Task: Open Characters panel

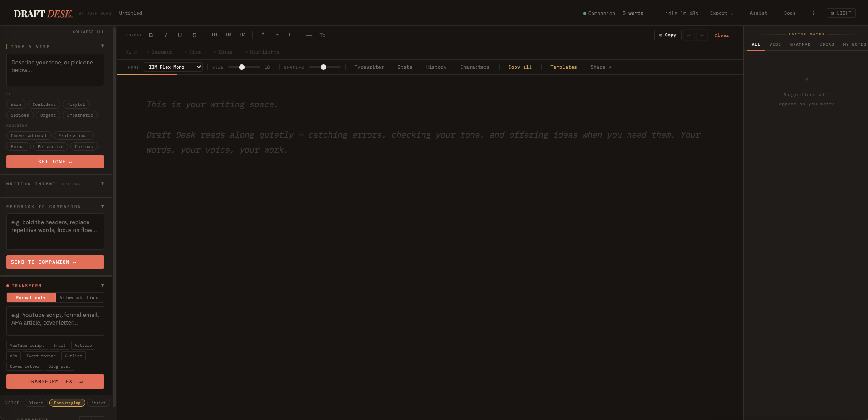Action: (x=475, y=67)
